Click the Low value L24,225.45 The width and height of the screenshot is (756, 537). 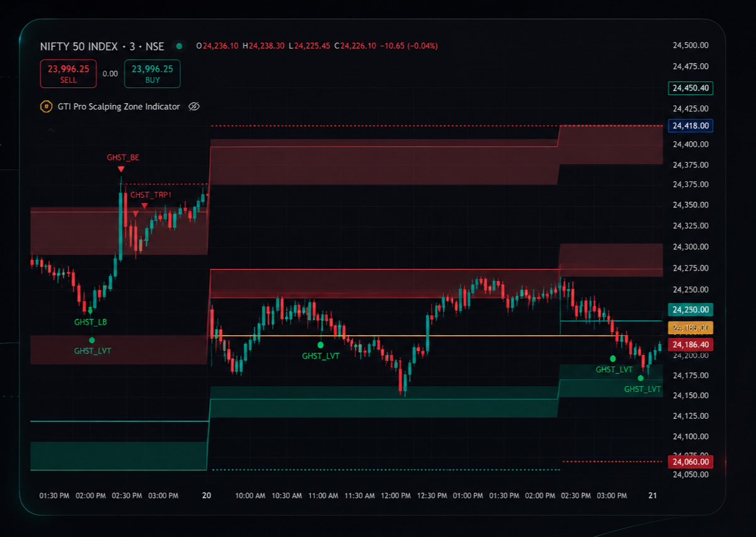pos(309,46)
